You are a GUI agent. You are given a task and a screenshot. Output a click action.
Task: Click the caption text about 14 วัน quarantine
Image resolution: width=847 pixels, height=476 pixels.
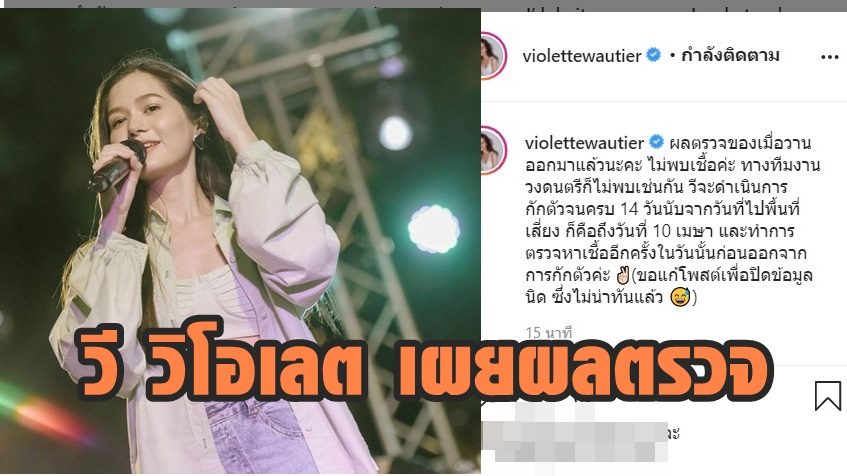[x=662, y=209]
